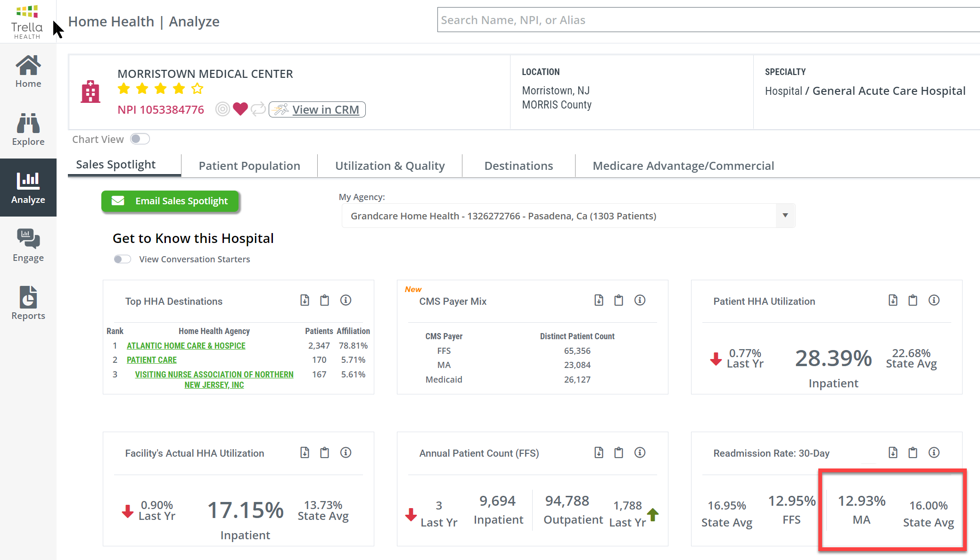Click the Trella Health logo
Viewport: 980px width, 560px height.
[27, 22]
